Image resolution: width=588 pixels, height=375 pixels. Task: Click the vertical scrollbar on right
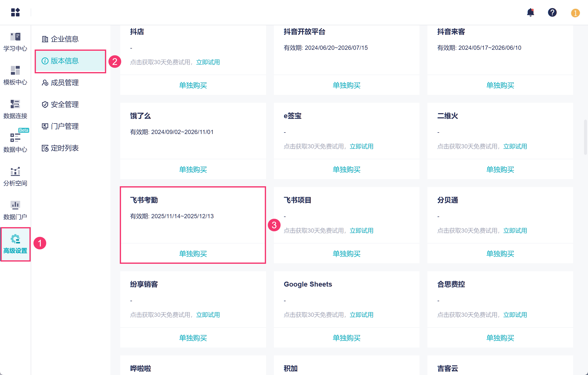[585, 137]
